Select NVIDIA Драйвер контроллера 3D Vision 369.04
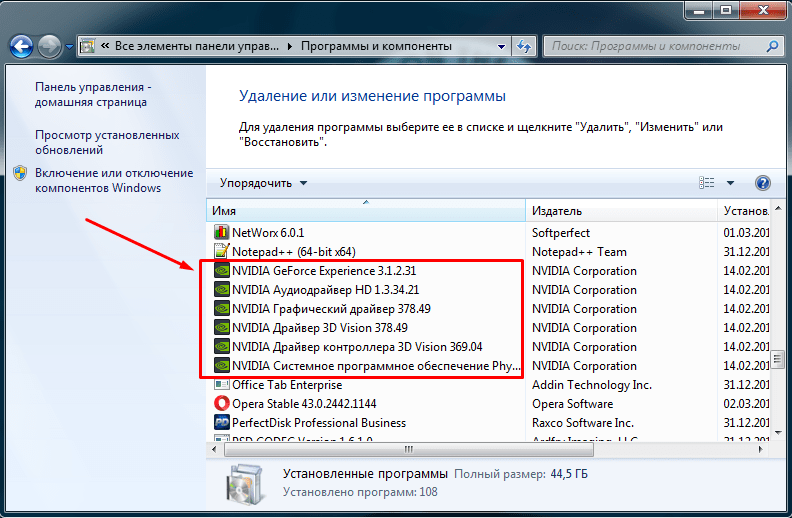 357,347
